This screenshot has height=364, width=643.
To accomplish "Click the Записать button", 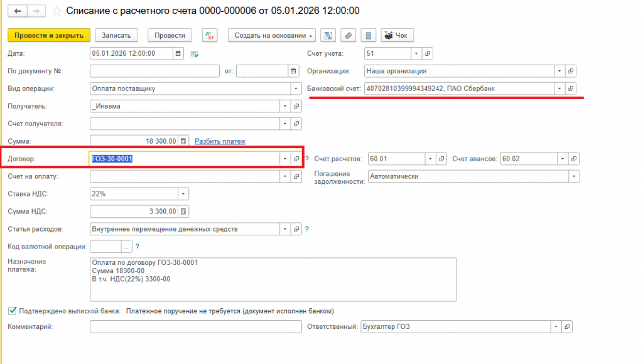I will click(x=116, y=35).
